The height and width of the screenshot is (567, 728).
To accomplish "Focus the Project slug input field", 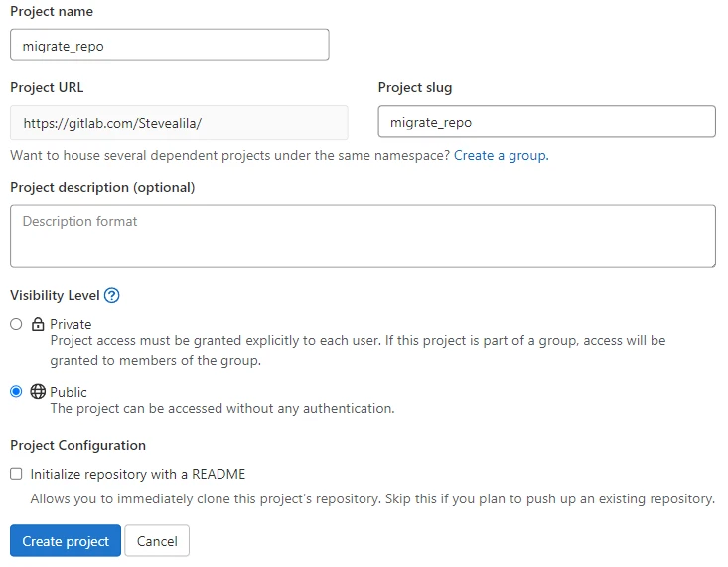I will pos(546,122).
